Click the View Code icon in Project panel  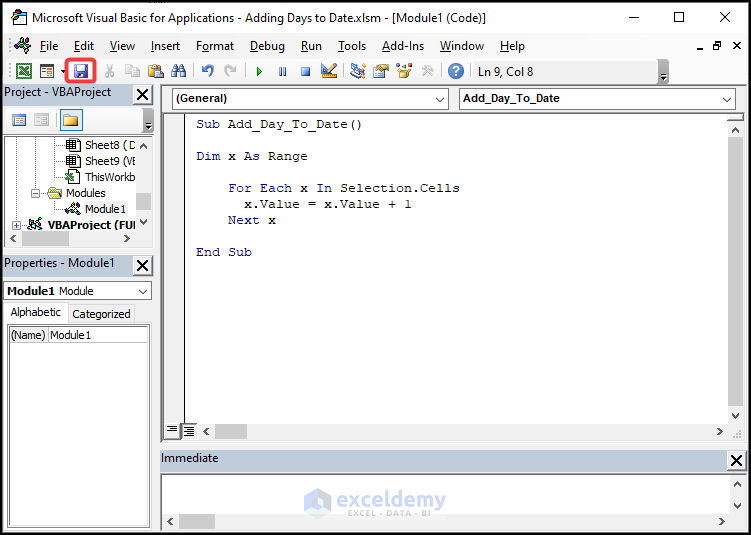point(19,120)
